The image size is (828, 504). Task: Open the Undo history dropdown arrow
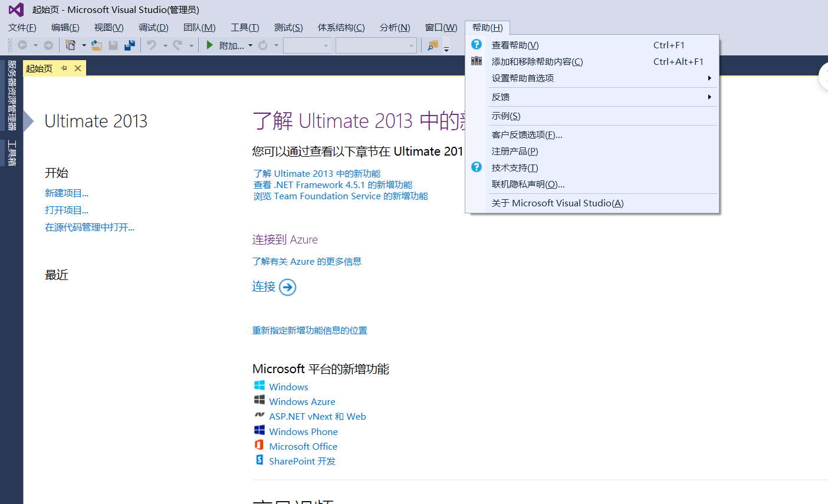click(x=165, y=45)
